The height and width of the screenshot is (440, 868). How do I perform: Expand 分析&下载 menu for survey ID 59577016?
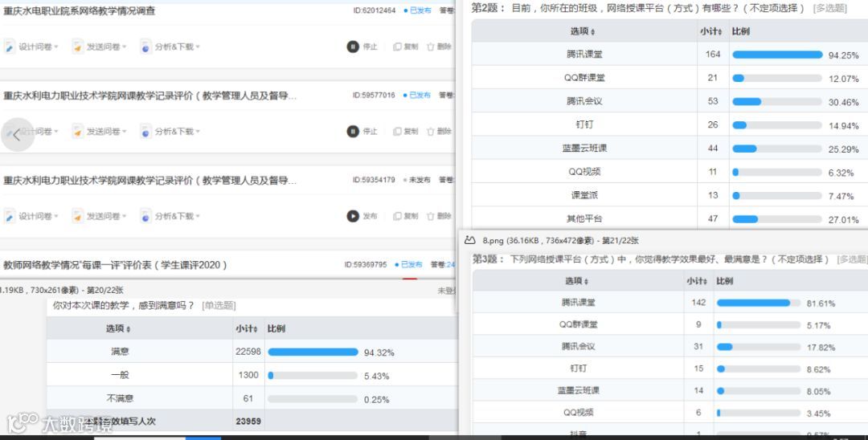pos(170,132)
